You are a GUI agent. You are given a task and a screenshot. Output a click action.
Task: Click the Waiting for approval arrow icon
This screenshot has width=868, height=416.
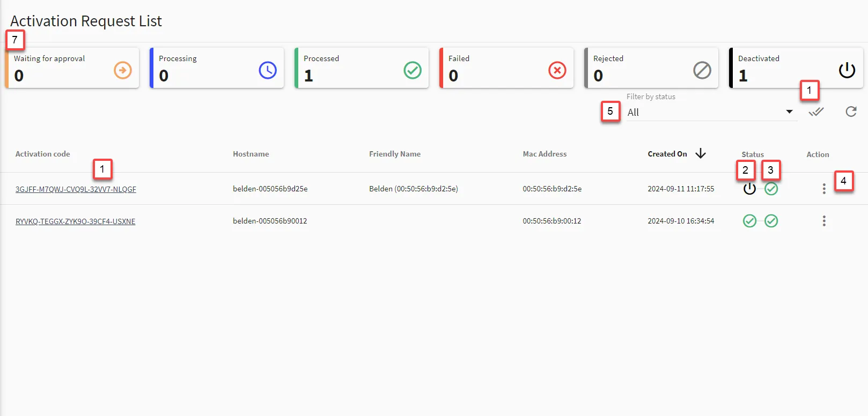(x=123, y=70)
